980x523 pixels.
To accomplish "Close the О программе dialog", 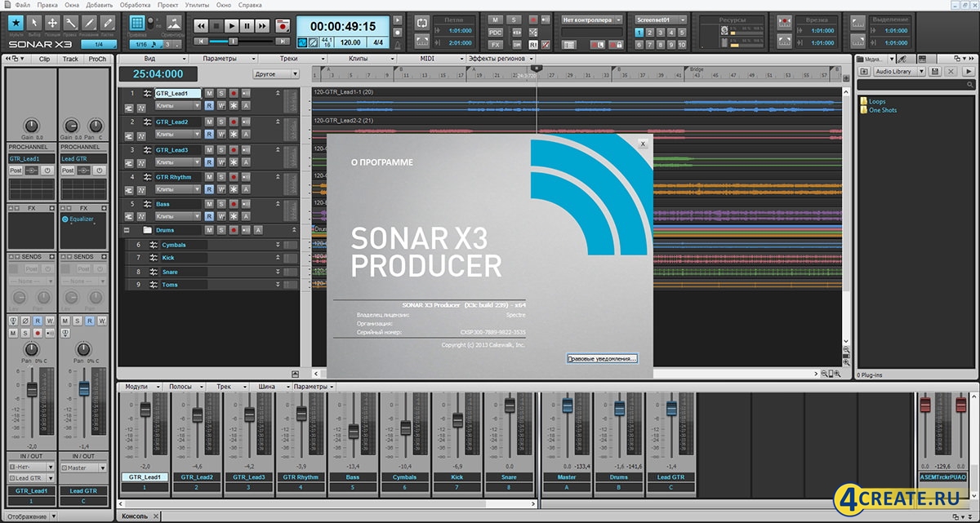I will (x=642, y=144).
